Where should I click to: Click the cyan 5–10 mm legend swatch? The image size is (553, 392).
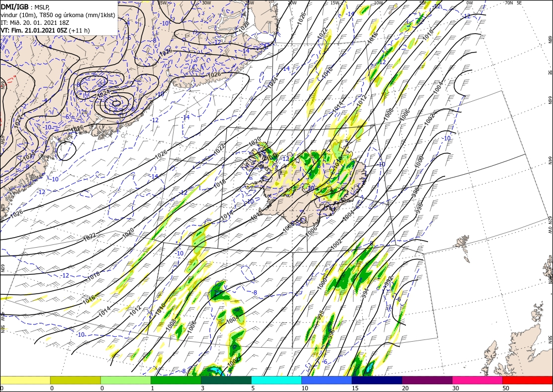pos(276,380)
